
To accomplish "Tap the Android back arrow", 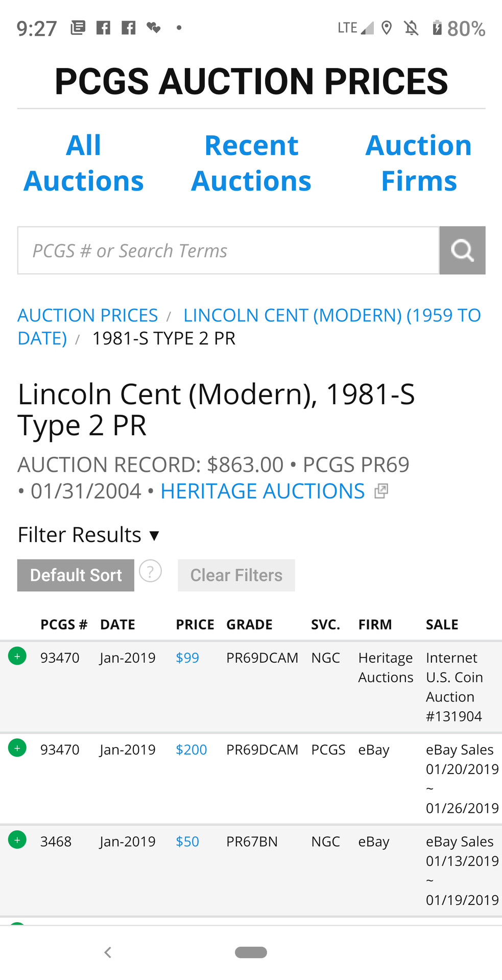I will [x=108, y=952].
